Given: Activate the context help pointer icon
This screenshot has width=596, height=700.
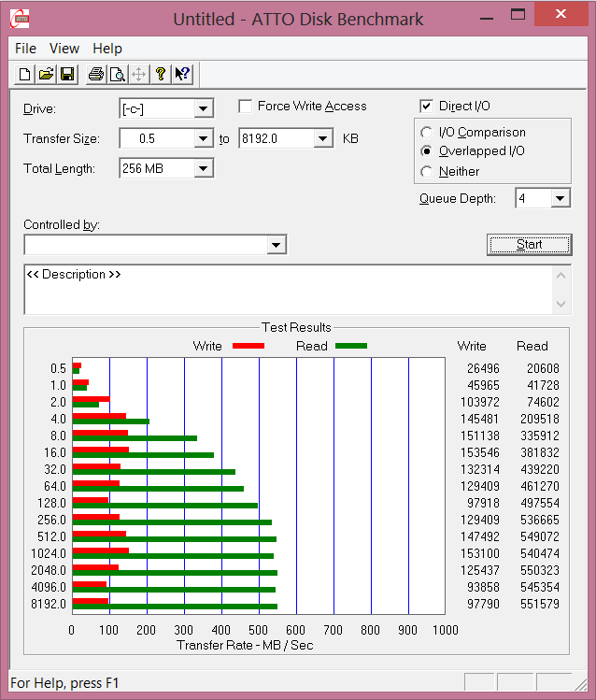Looking at the screenshot, I should [182, 75].
